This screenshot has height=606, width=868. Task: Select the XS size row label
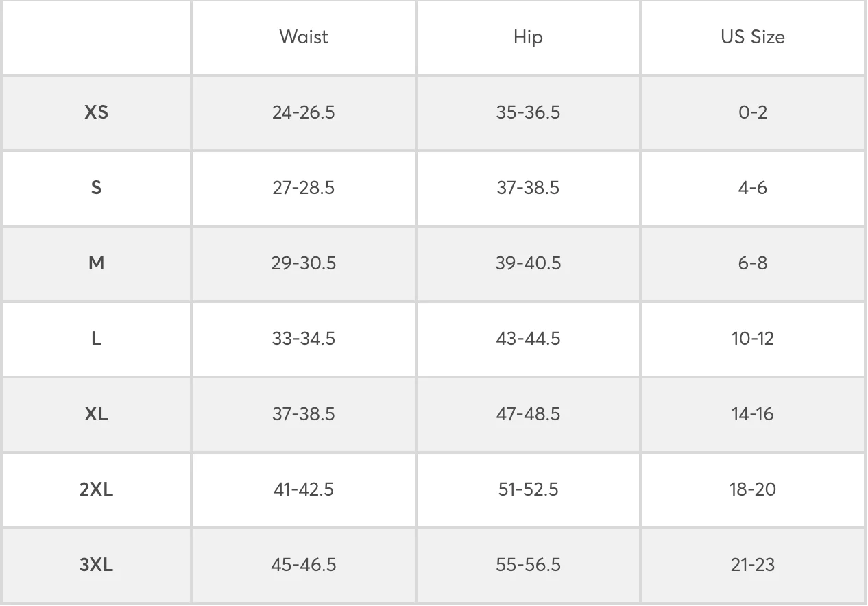[x=97, y=112]
